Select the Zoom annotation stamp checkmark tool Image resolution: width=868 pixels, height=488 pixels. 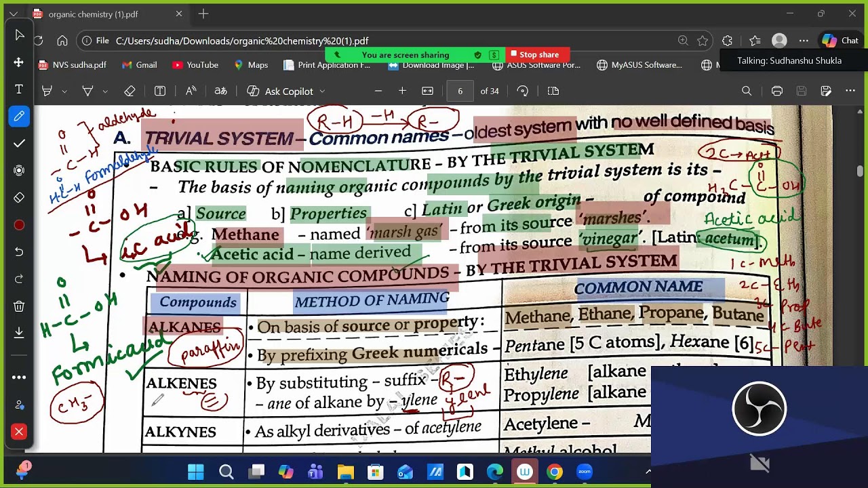tap(19, 144)
